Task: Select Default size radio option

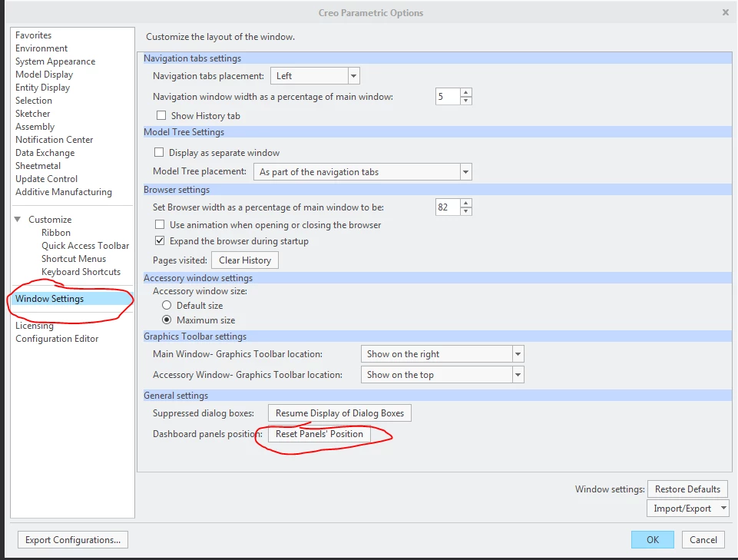Action: 167,305
